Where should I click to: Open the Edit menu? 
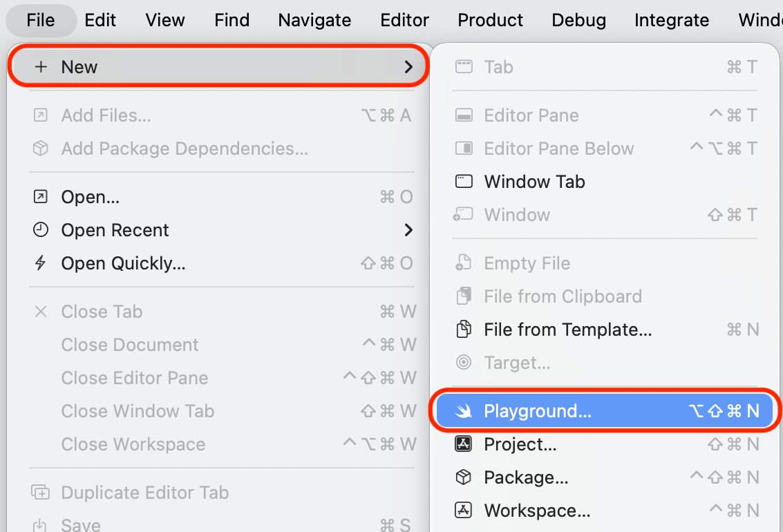100,20
